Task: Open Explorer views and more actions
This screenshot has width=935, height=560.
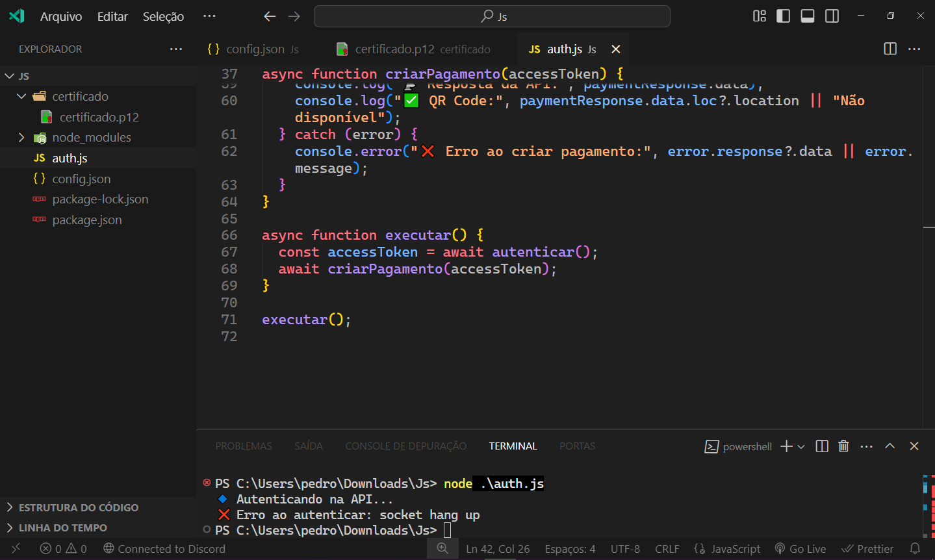Action: [176, 49]
